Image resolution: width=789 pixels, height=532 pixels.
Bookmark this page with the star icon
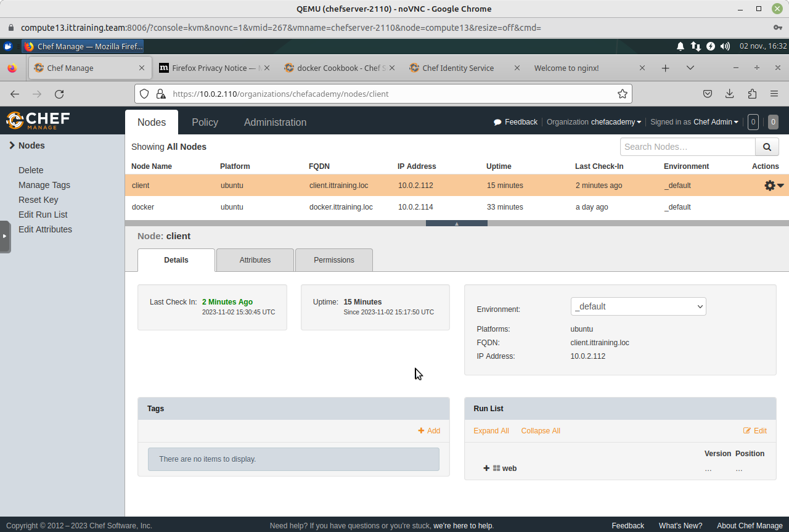coord(623,94)
